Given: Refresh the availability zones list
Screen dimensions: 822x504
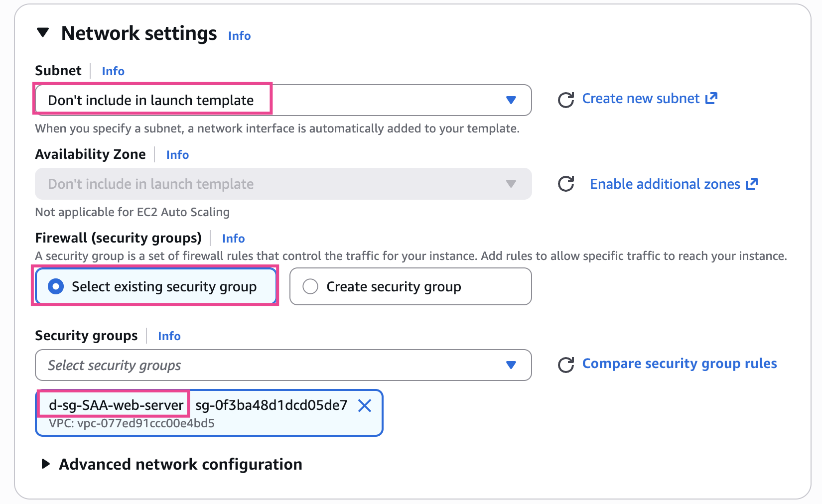Looking at the screenshot, I should [x=566, y=184].
